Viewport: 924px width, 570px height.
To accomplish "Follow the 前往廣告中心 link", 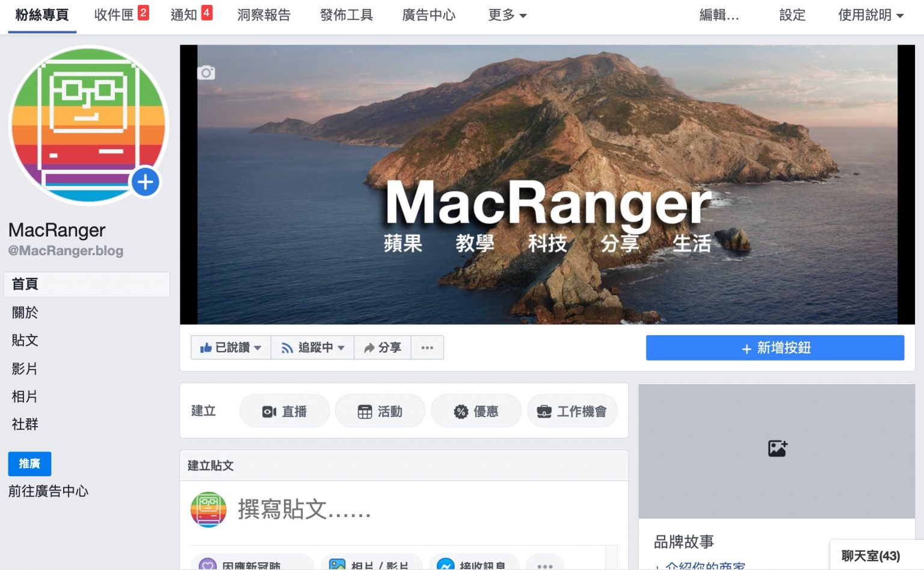I will click(48, 491).
